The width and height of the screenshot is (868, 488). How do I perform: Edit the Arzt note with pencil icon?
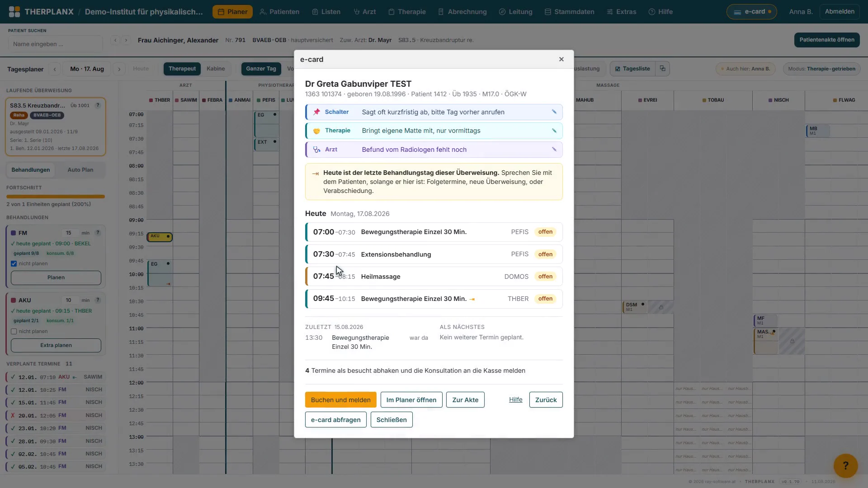554,150
